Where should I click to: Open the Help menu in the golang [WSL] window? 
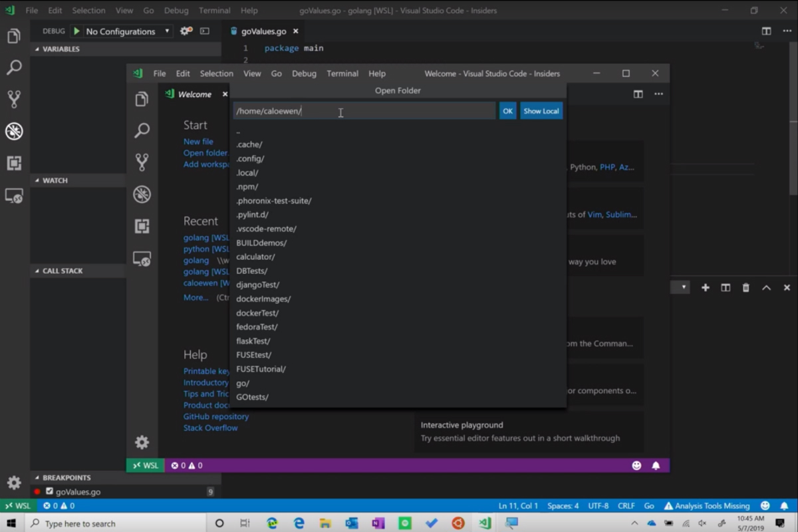click(249, 11)
